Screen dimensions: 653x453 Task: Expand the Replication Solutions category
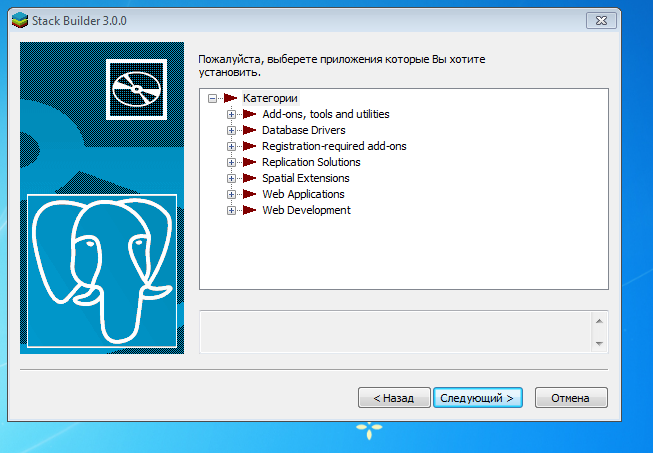pos(232,162)
